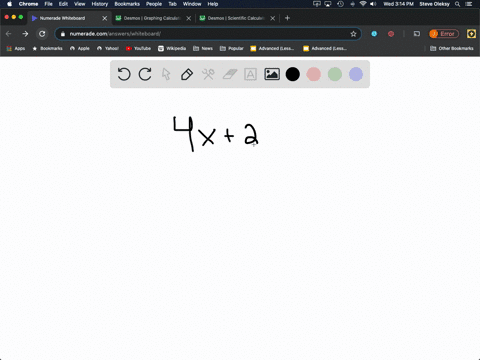This screenshot has width=480, height=360.
Task: Close the Numerade Whiteboard tab
Action: coord(105,18)
